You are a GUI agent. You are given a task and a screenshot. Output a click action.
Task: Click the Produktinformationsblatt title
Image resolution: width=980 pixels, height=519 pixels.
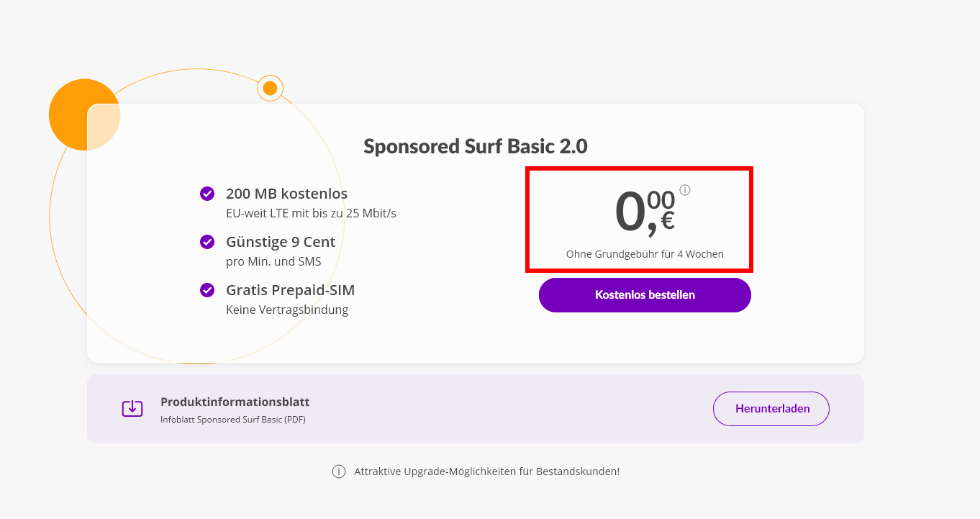235,402
